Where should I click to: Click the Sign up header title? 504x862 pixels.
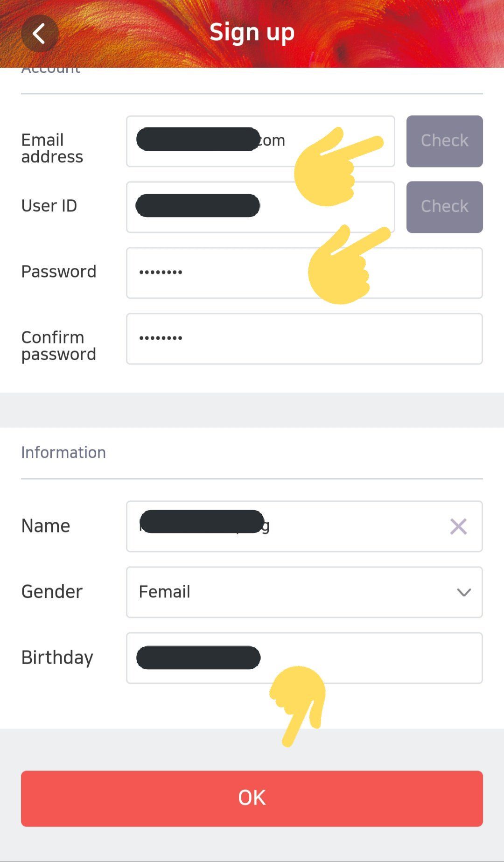252,32
